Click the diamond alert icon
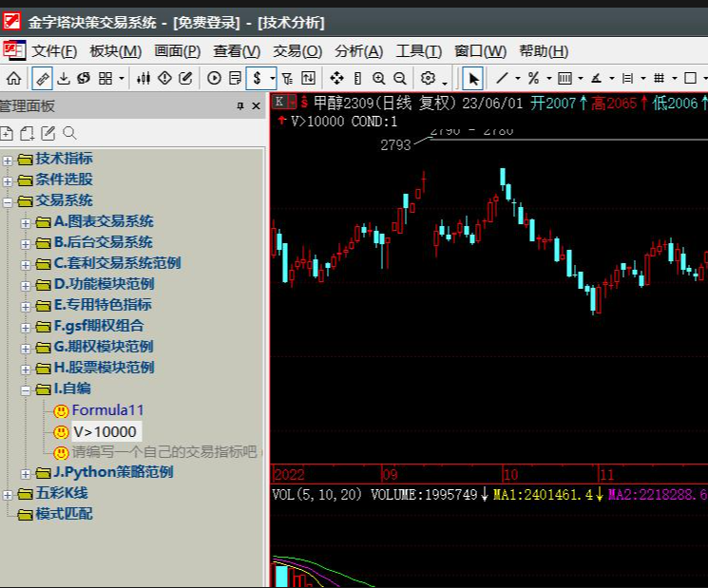Image resolution: width=708 pixels, height=588 pixels. (x=164, y=79)
